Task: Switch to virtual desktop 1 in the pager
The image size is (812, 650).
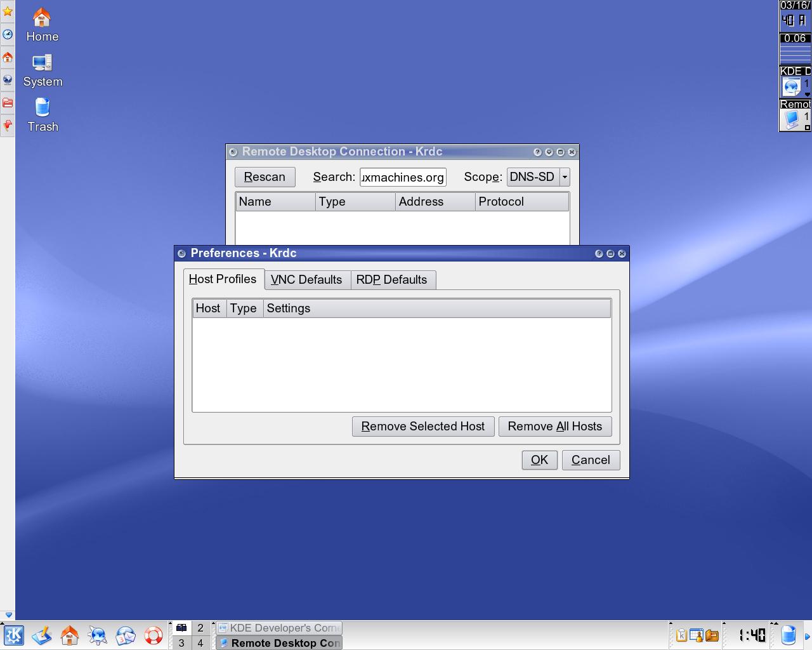Action: [x=181, y=628]
